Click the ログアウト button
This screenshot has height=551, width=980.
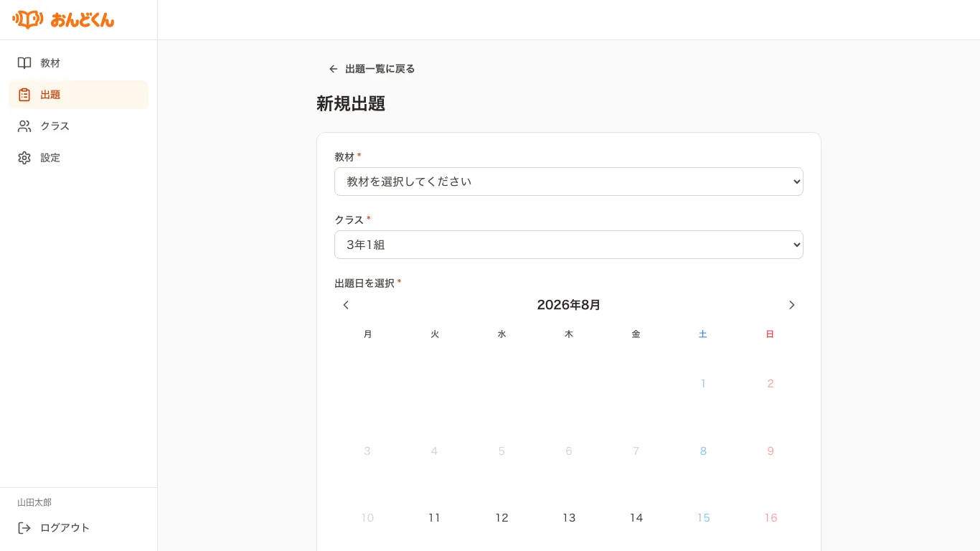point(78,528)
